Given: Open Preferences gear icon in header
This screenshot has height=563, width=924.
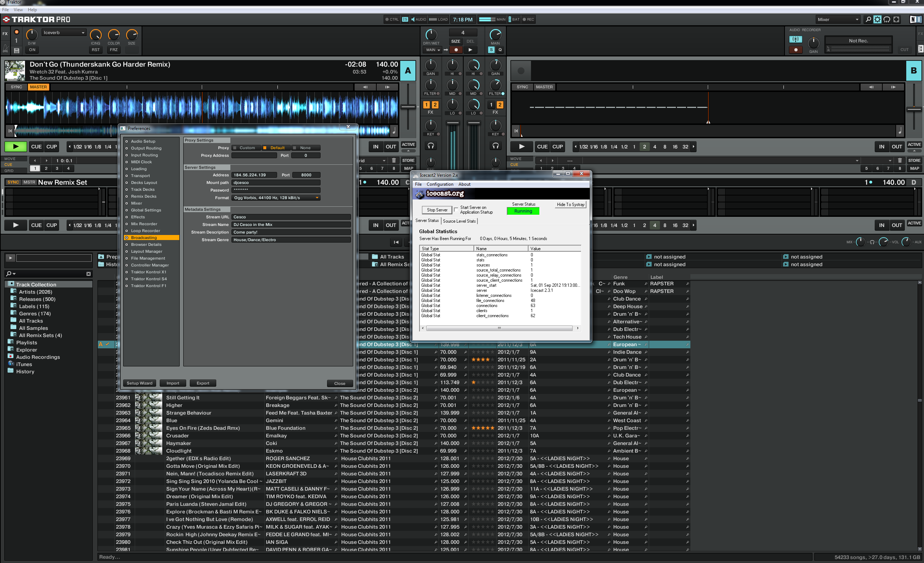Looking at the screenshot, I should pyautogui.click(x=878, y=20).
